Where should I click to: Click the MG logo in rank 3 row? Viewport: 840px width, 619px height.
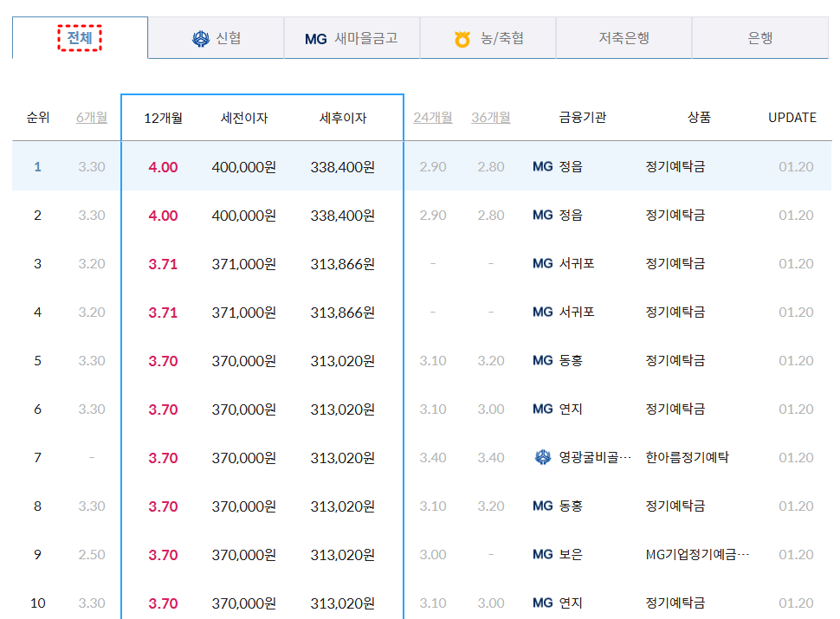tap(543, 263)
